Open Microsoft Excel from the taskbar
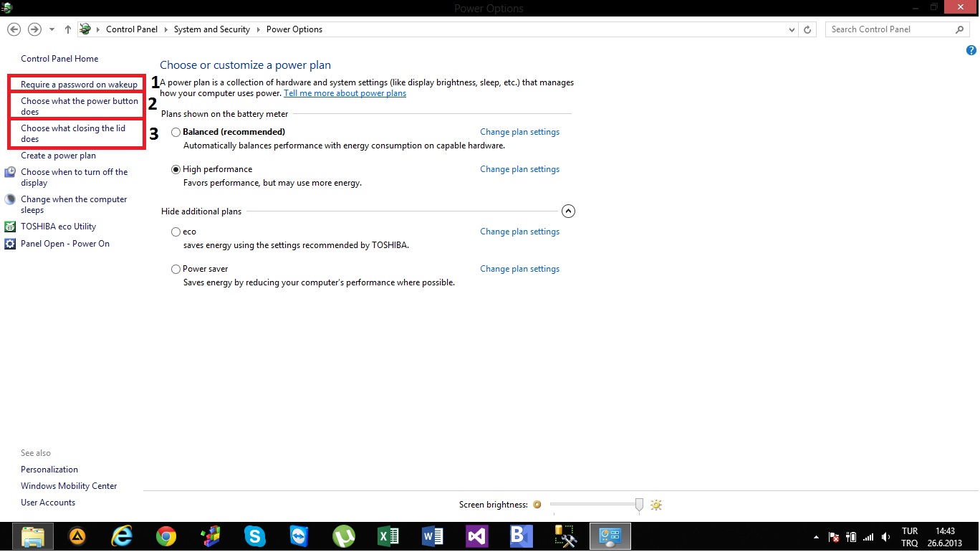This screenshot has width=980, height=552. tap(388, 536)
